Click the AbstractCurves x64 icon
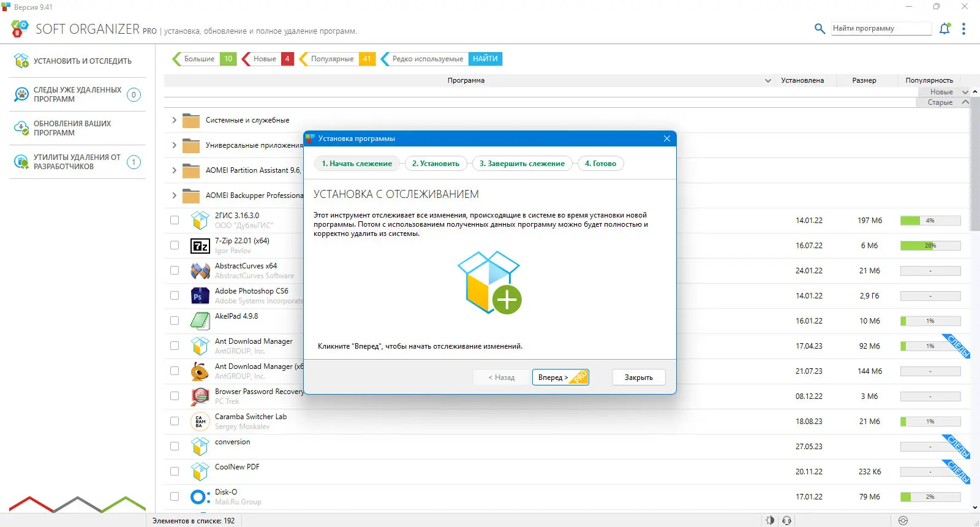This screenshot has width=980, height=527. (x=200, y=271)
